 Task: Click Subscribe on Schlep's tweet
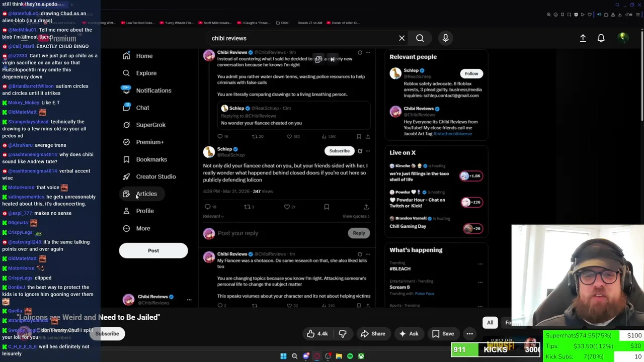pos(339,151)
